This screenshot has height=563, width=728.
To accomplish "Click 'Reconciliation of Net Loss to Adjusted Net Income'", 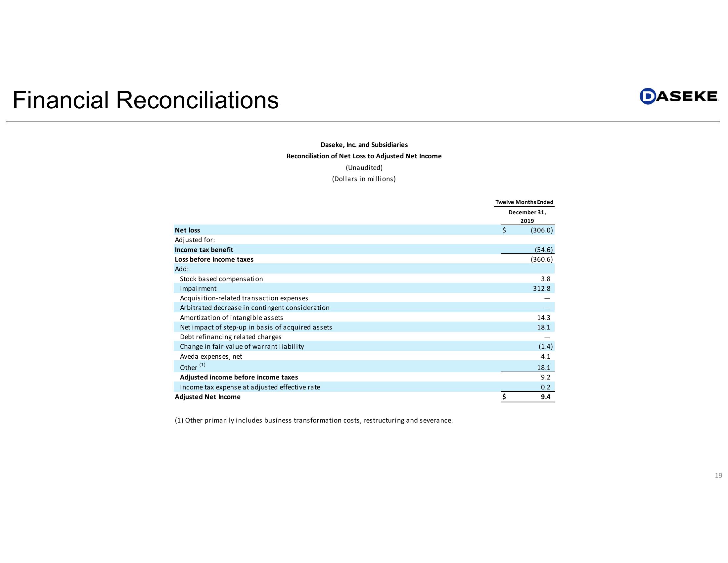I will click(364, 156).
